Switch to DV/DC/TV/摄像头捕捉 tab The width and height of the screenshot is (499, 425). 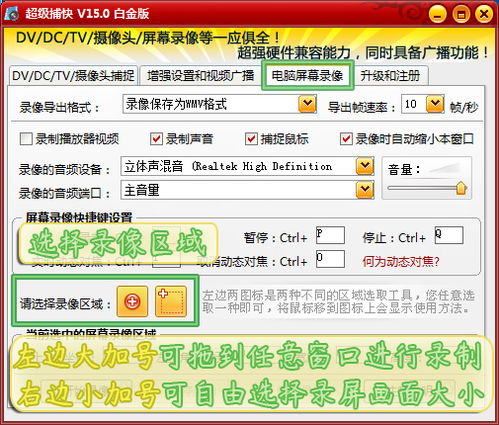click(73, 76)
